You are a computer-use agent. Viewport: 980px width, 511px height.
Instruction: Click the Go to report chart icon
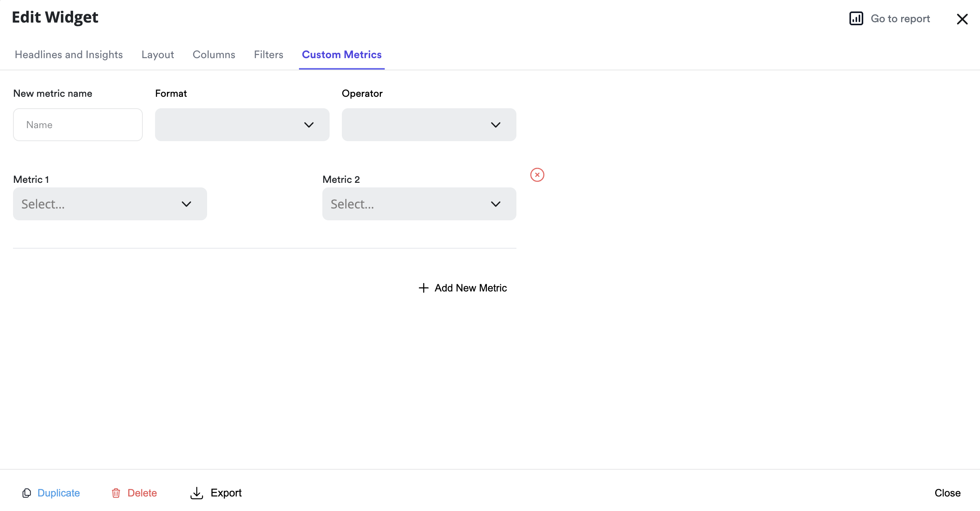coord(856,18)
